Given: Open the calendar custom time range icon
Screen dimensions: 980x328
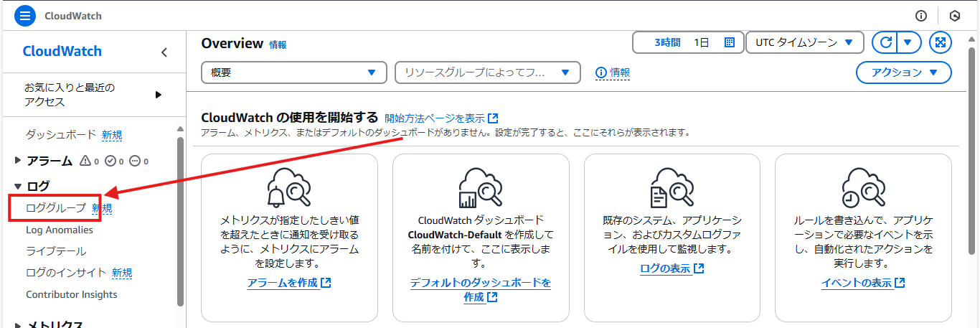Looking at the screenshot, I should click(730, 42).
